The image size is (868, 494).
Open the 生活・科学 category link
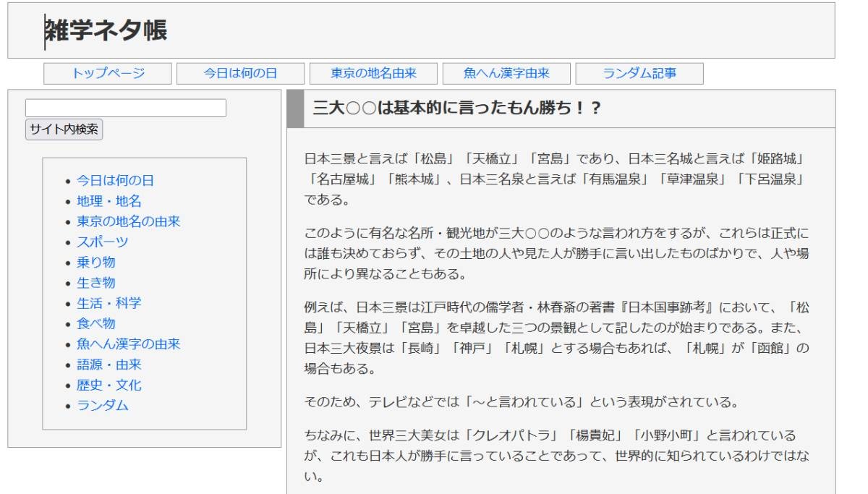pos(109,303)
